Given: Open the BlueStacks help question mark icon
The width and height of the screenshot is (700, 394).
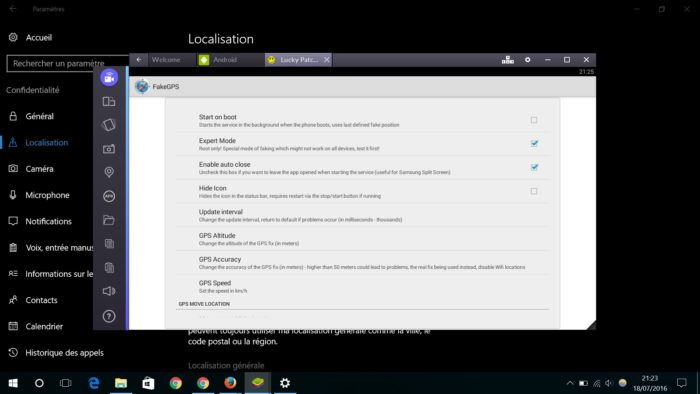Looking at the screenshot, I should tap(109, 316).
